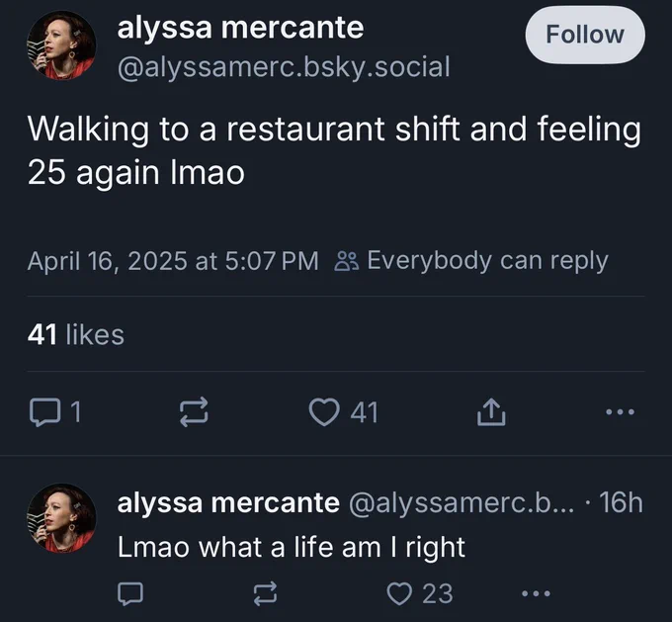
Task: Repost the 'Lmao what a life am I right' reply
Action: (x=265, y=594)
